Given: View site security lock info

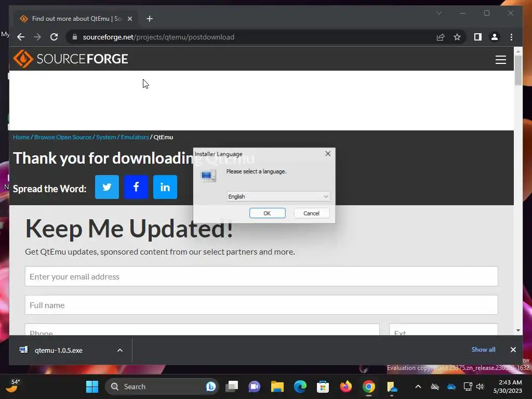Looking at the screenshot, I should tap(75, 37).
